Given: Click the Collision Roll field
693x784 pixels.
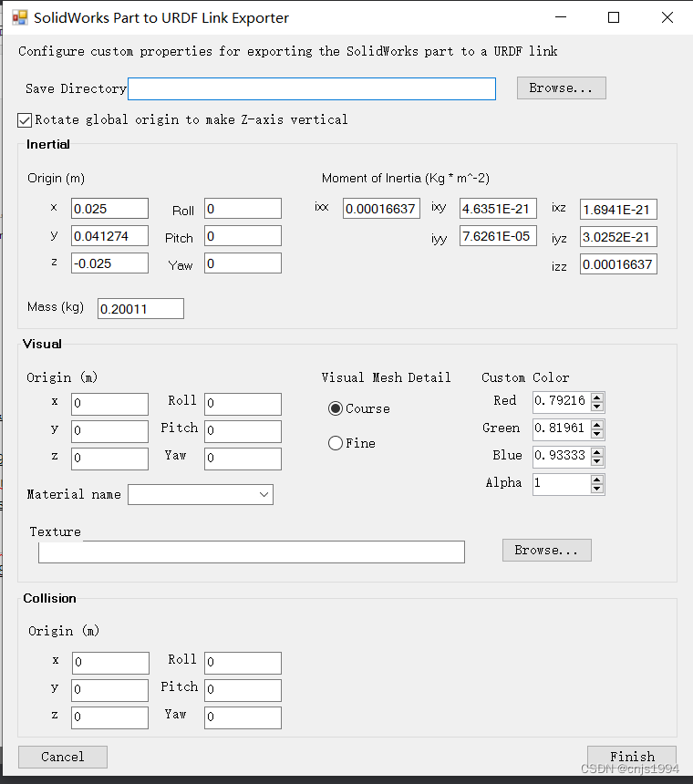Looking at the screenshot, I should [243, 663].
